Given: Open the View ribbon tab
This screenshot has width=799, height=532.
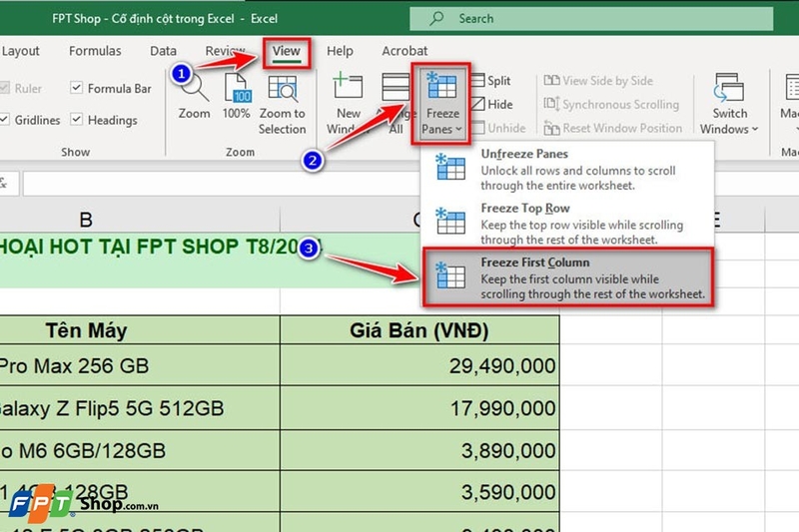Looking at the screenshot, I should tap(286, 51).
